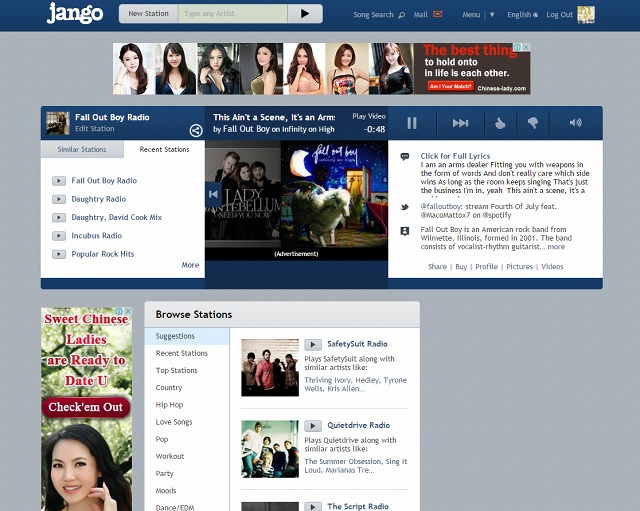Select Country category
Viewport: 640px width, 511px height.
click(x=169, y=388)
